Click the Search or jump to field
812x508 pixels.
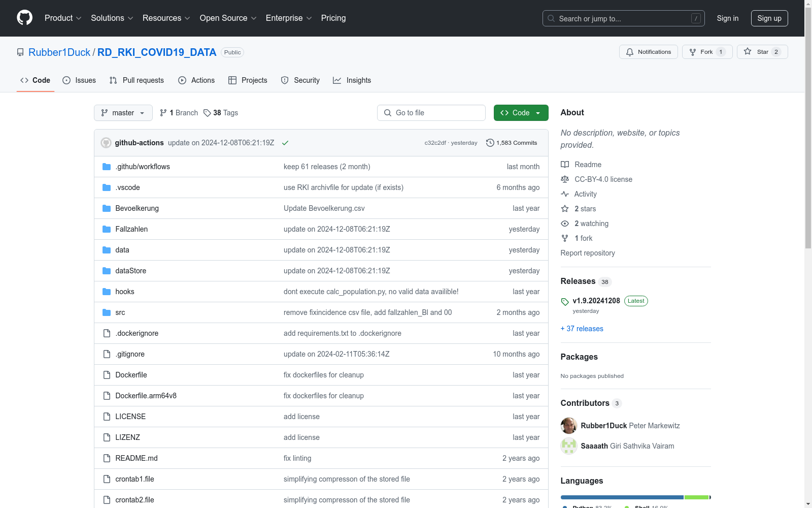point(624,18)
